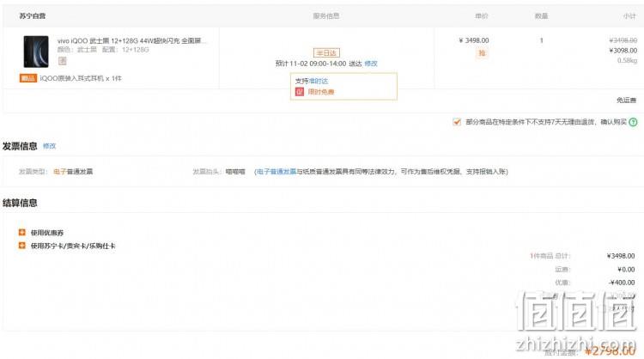Click the red 促 promotion icon
The image size is (644, 359).
pyautogui.click(x=300, y=92)
